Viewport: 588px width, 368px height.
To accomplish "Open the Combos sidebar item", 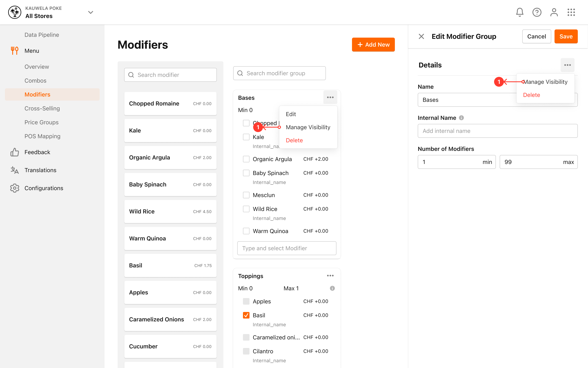I will 36,81.
